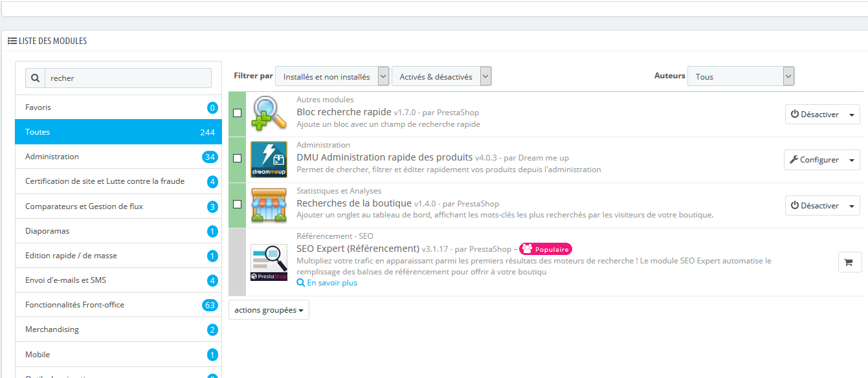Image resolution: width=868 pixels, height=378 pixels.
Task: Click the magnifier icon in module search box
Action: point(35,78)
